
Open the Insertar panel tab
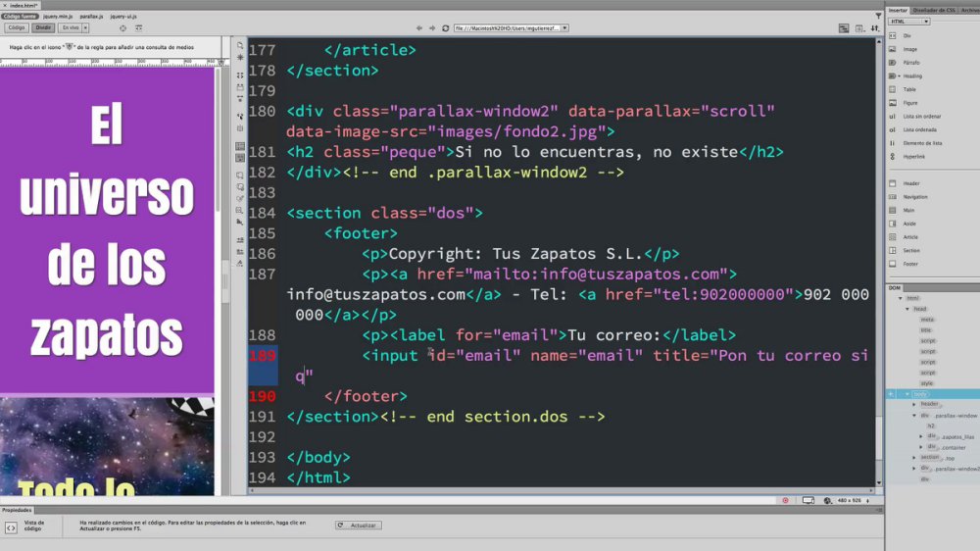click(x=898, y=10)
